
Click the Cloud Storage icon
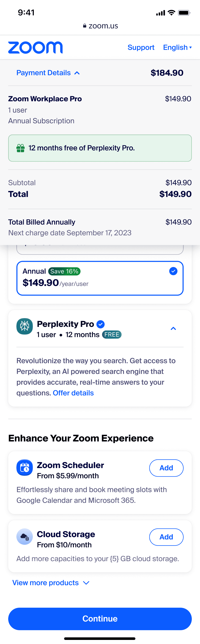click(25, 536)
